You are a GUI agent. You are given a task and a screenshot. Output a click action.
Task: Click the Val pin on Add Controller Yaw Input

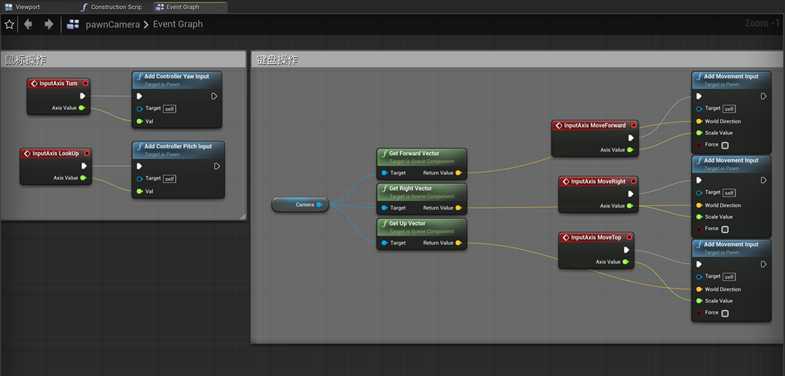140,121
